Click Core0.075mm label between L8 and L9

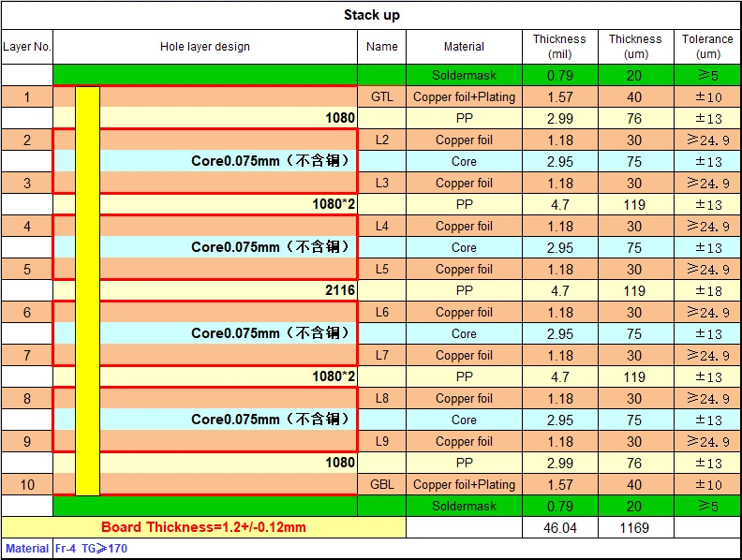270,419
